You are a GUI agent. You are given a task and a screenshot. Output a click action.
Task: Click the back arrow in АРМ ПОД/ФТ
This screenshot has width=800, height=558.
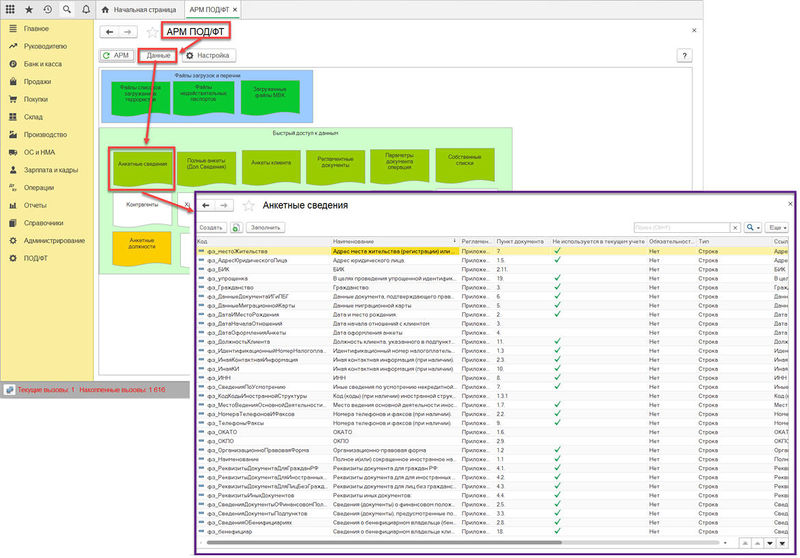[108, 32]
